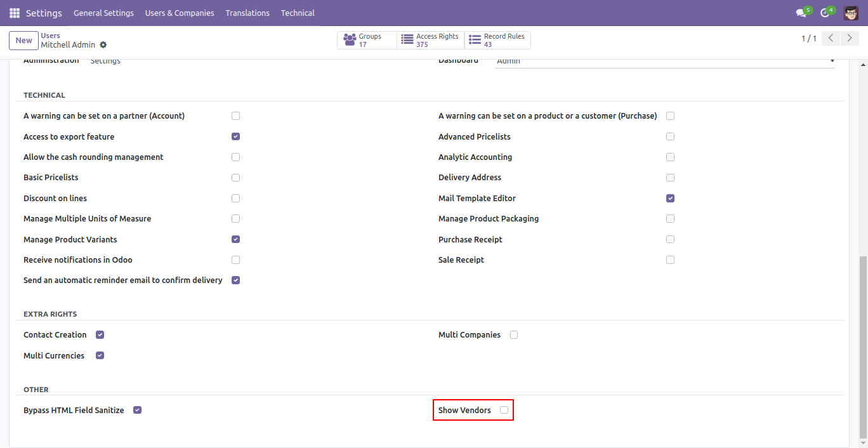This screenshot has width=868, height=448.
Task: Go to previous record arrow
Action: coord(831,39)
